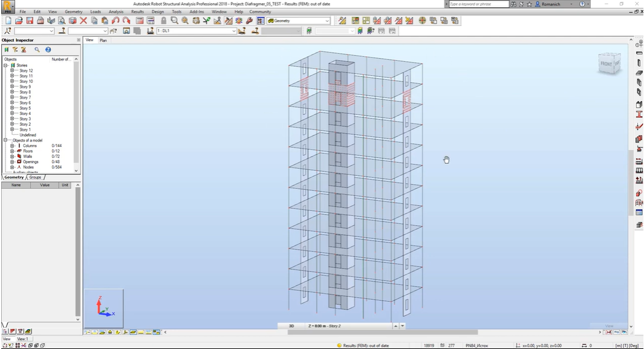Click the story level up arrow
Viewport: 644px width, 349px height.
pyautogui.click(x=396, y=326)
